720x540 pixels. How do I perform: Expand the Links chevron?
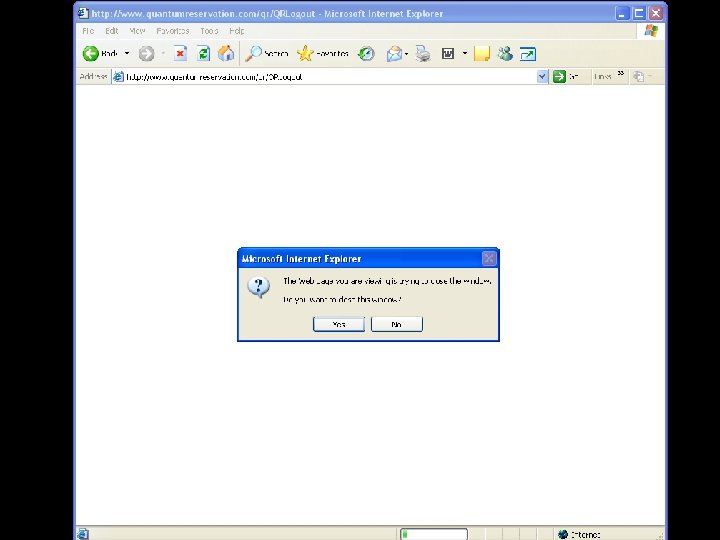point(621,73)
